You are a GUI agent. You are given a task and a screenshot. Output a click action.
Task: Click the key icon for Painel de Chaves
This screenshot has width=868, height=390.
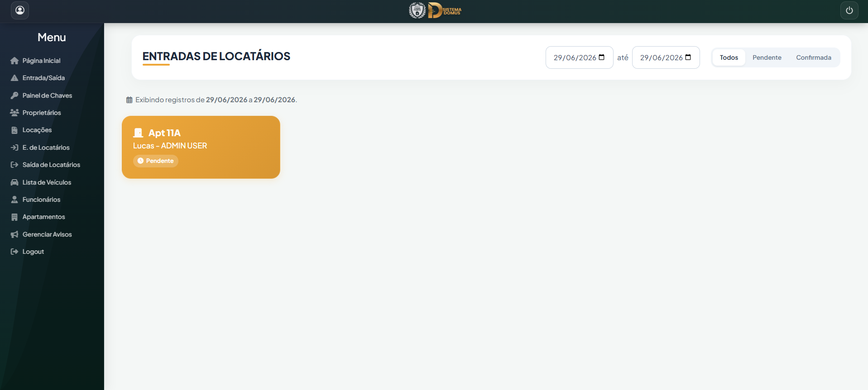click(x=14, y=95)
